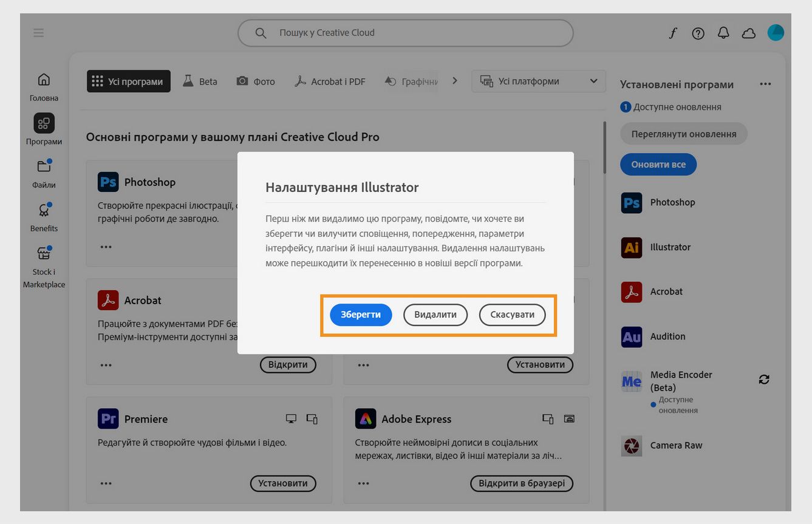This screenshot has height=524, width=812.
Task: Click the Оновити все button
Action: pos(658,165)
